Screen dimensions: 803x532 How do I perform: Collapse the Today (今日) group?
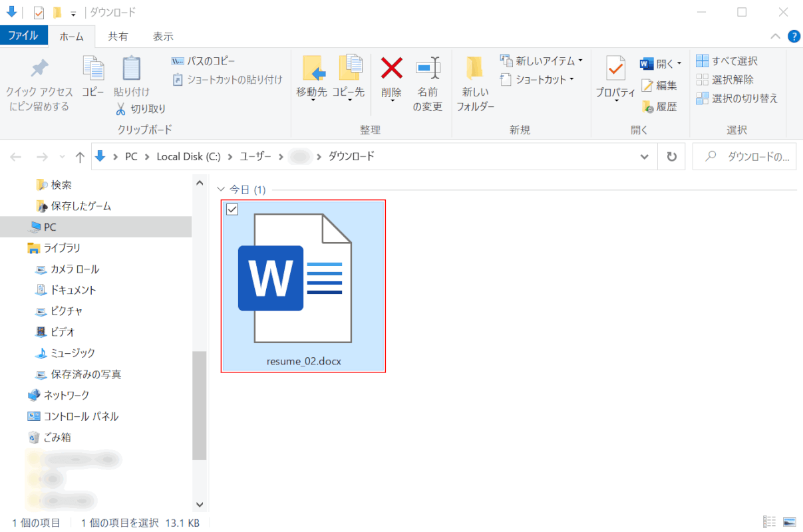tap(222, 190)
